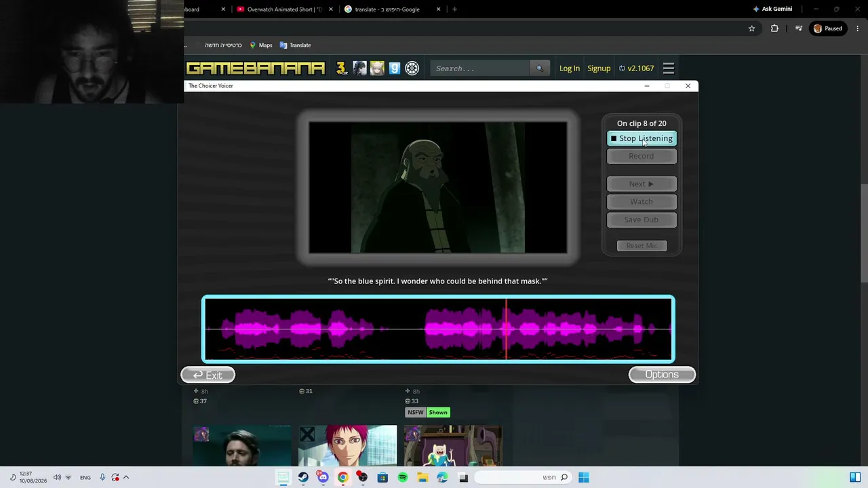Show hidden system tray icons
The width and height of the screenshot is (868, 488).
click(125, 477)
